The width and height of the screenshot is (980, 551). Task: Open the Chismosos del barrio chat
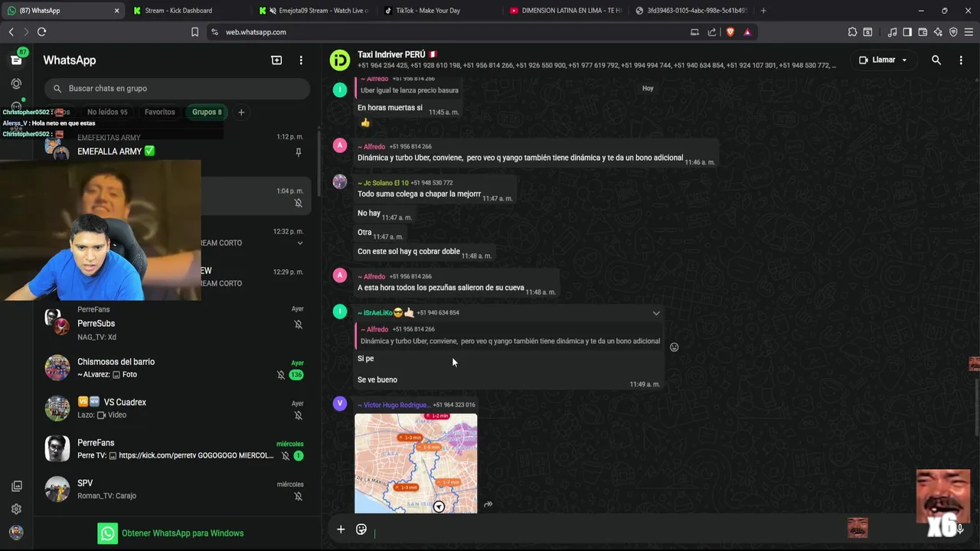coord(176,367)
